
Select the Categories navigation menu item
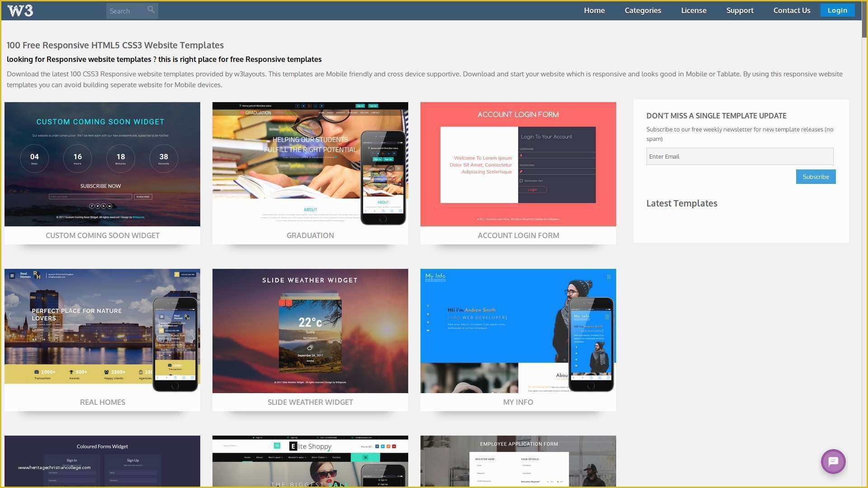coord(643,10)
